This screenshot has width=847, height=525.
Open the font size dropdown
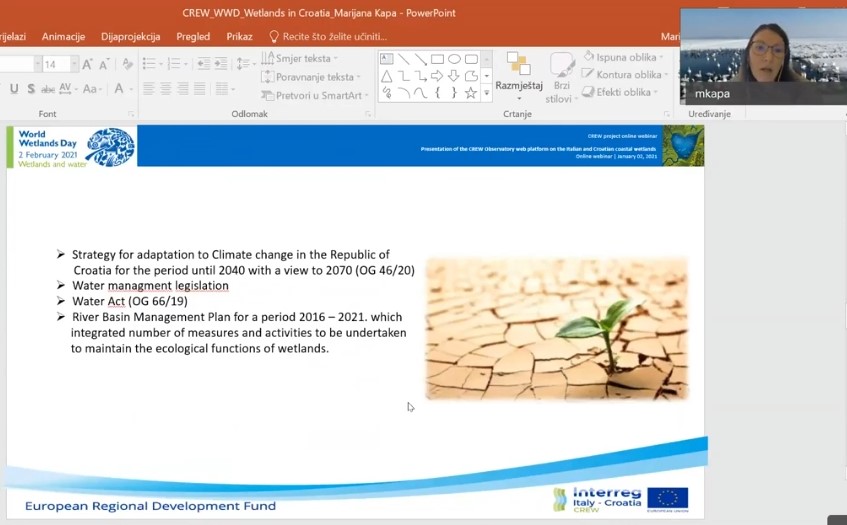click(72, 64)
